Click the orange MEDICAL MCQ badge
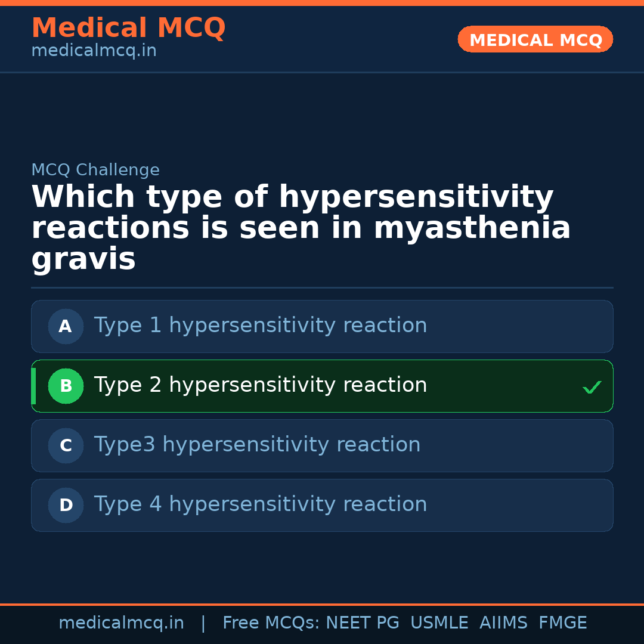644x644 pixels. [x=535, y=39]
